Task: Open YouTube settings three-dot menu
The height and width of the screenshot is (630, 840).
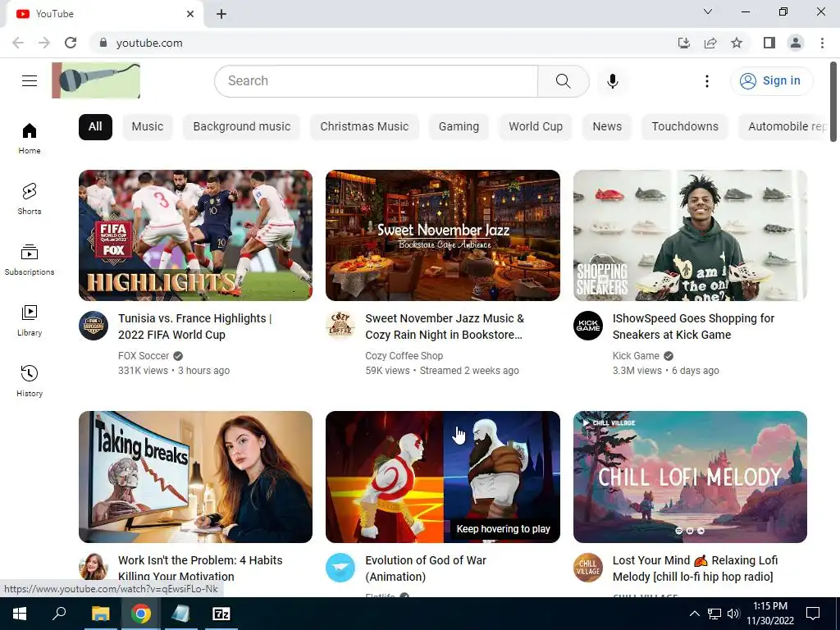Action: [707, 81]
